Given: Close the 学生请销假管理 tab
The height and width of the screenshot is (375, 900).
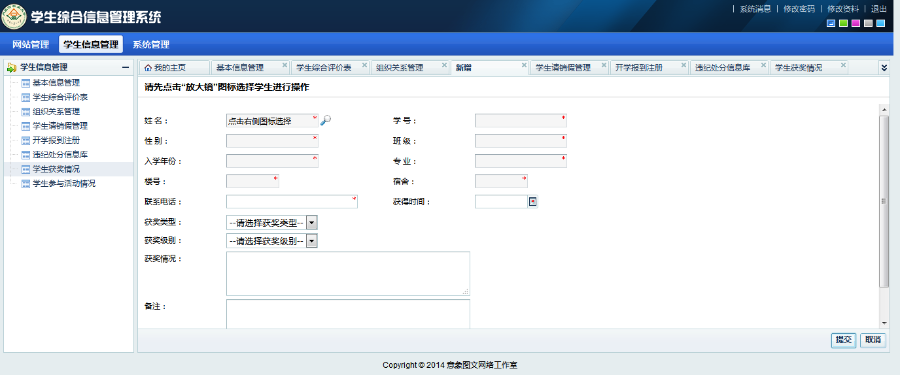Looking at the screenshot, I should [604, 65].
